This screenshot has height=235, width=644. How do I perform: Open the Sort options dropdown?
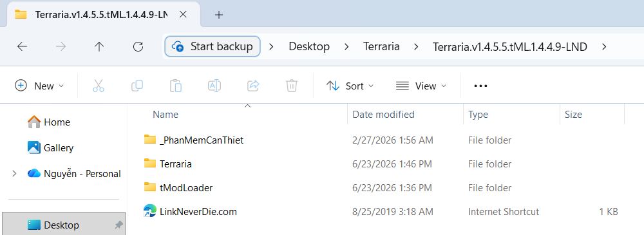[x=350, y=86]
